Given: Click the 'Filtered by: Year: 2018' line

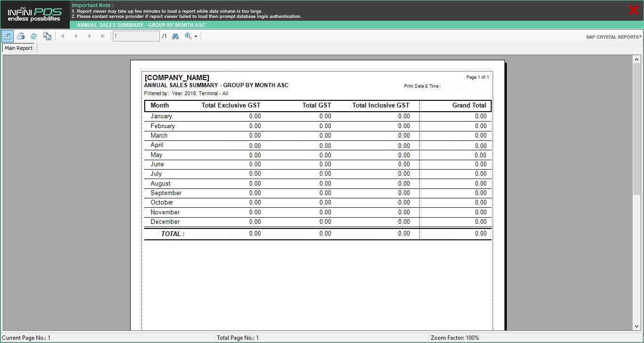Looking at the screenshot, I should 186,93.
